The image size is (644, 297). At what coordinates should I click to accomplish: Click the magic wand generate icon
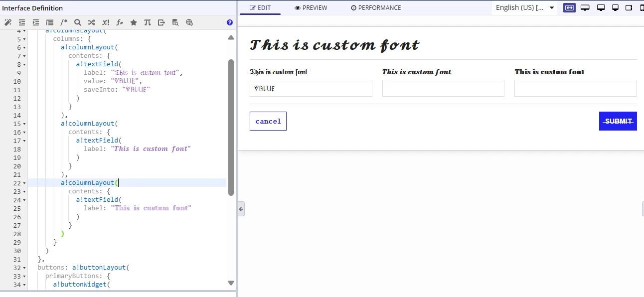[x=7, y=22]
